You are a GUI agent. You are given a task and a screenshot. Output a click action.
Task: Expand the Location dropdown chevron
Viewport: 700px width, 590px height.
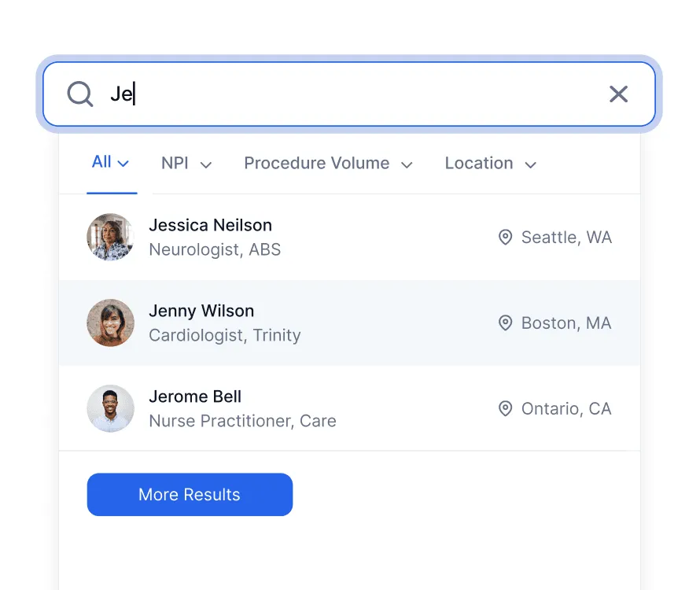point(530,165)
